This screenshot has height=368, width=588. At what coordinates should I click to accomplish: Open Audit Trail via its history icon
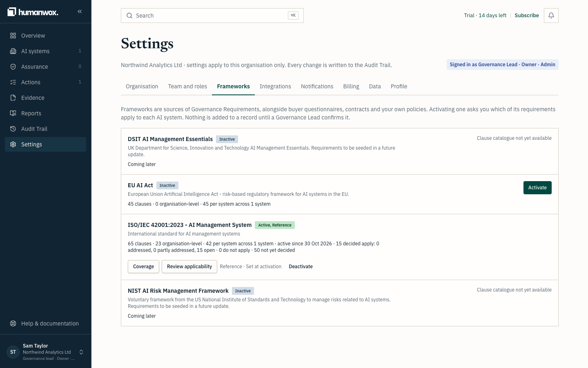[13, 129]
